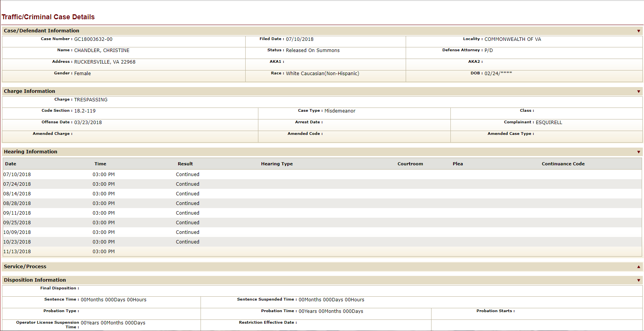Screen dimensions: 644x331
Task: Select hearing date 08/14/2018
Action: 17,194
